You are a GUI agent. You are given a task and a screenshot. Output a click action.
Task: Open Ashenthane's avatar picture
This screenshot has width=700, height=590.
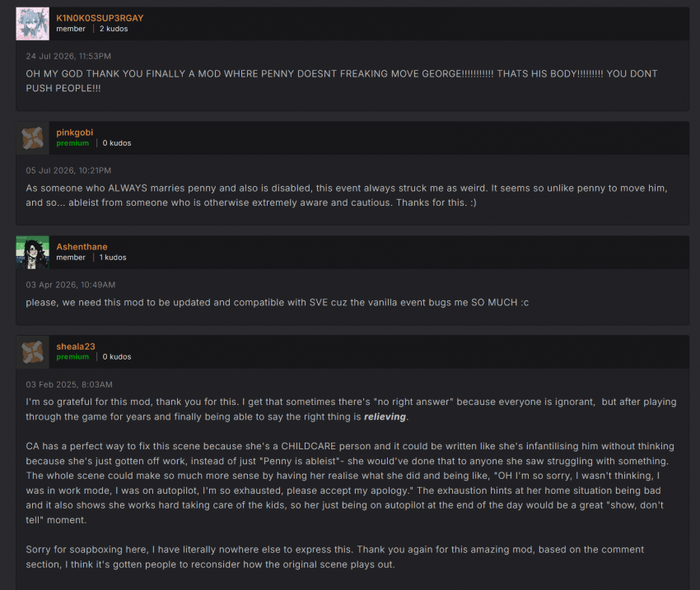33,253
